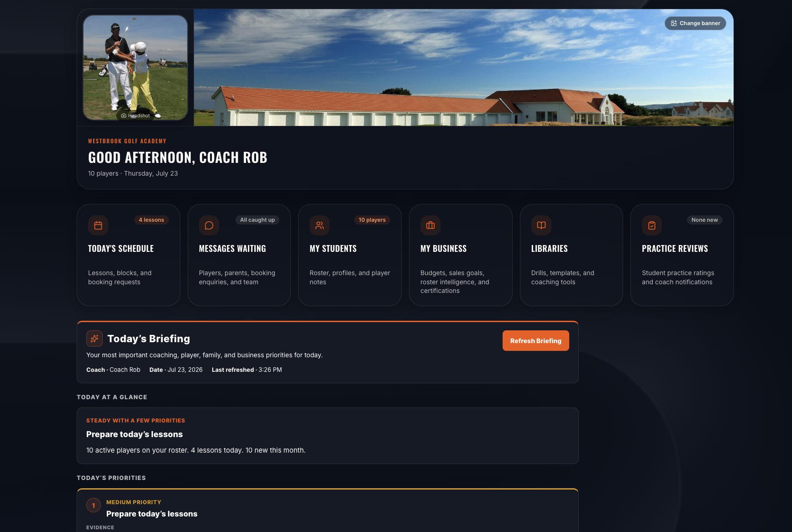Click the Refresh Briefing button

coord(536,341)
